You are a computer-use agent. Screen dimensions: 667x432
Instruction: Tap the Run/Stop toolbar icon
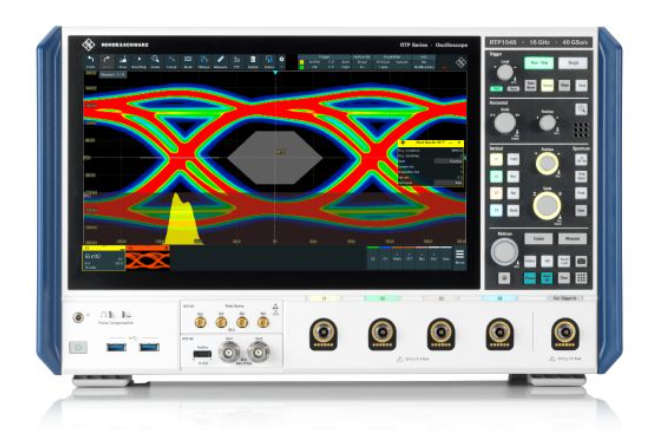click(x=139, y=62)
